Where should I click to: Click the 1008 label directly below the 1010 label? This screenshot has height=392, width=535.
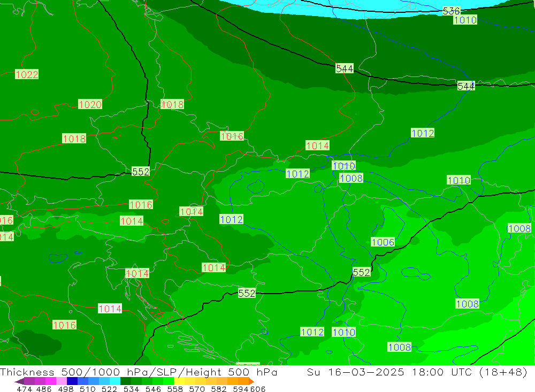click(x=351, y=178)
